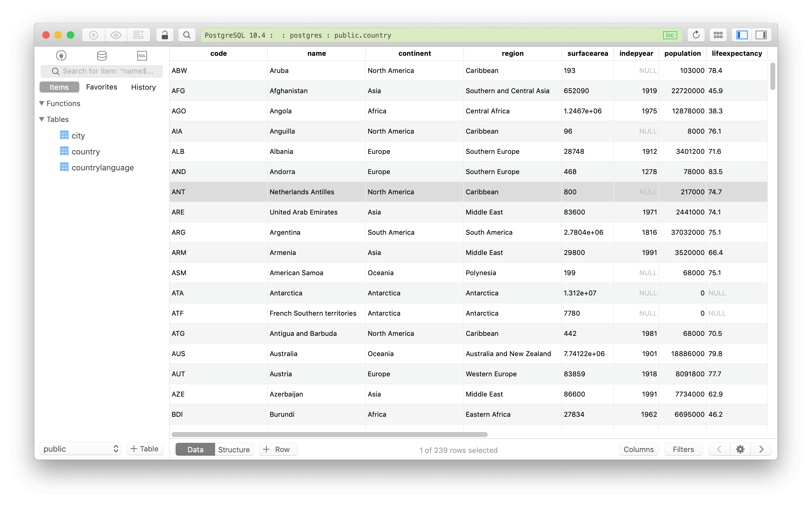The width and height of the screenshot is (812, 505).
Task: Click the horizontal scrollbar of the table
Action: [329, 435]
